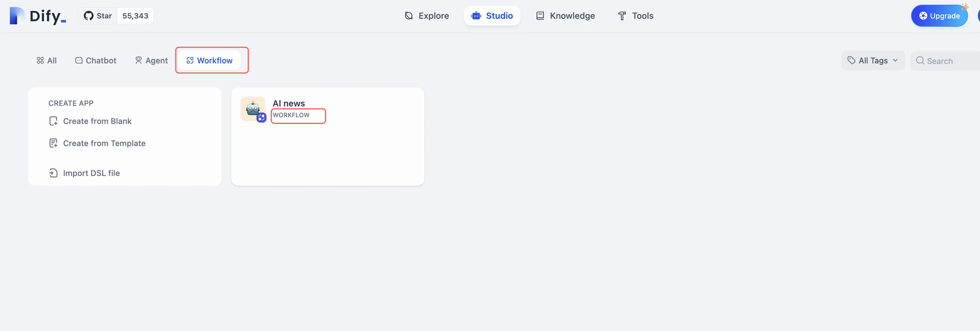Open the Explore page
Screen dimensions: 980x331
[427, 16]
